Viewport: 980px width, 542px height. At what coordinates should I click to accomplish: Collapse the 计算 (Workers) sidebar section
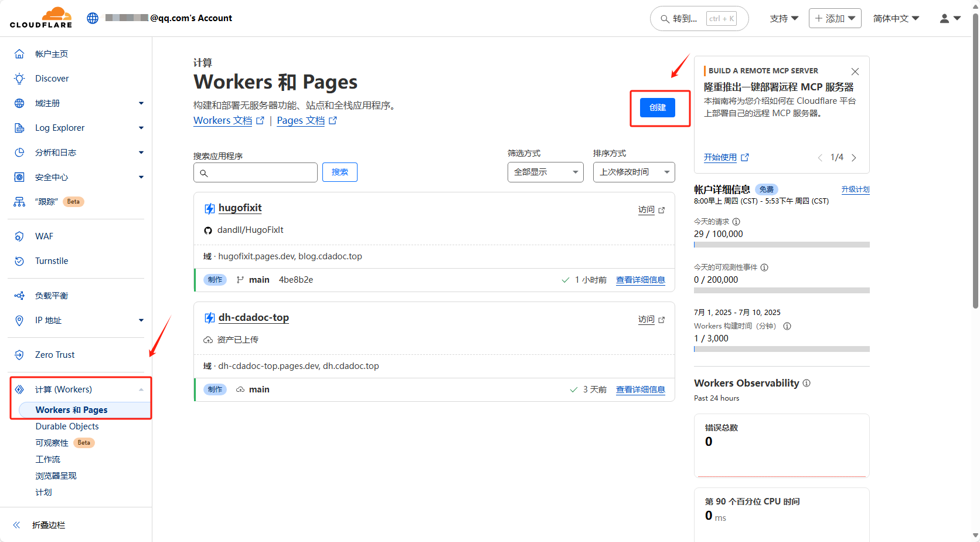click(x=141, y=389)
